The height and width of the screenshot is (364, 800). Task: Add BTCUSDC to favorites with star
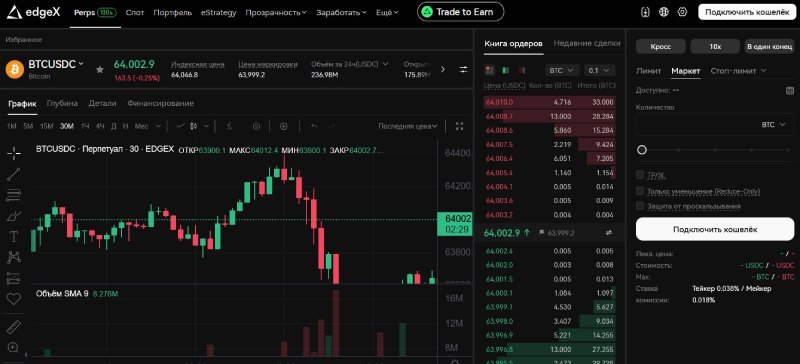tap(100, 69)
